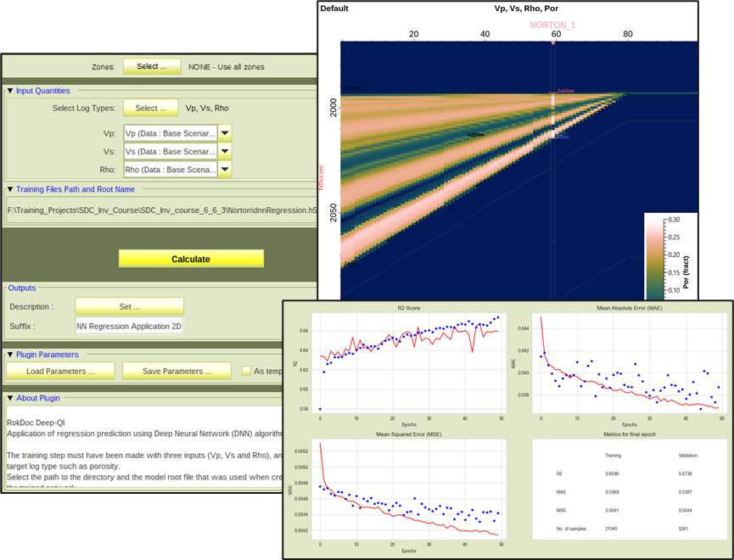Toggle the As template checkbox
The height and width of the screenshot is (560, 734).
(246, 371)
